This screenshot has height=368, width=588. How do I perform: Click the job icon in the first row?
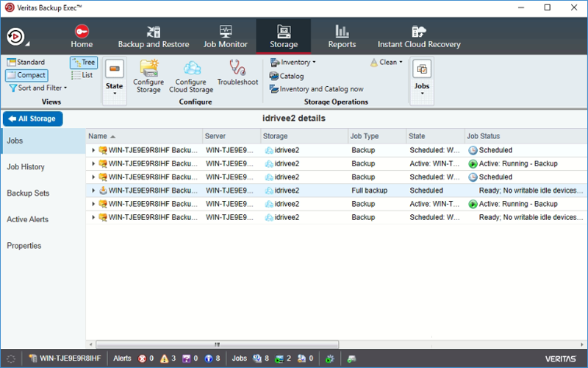(103, 150)
